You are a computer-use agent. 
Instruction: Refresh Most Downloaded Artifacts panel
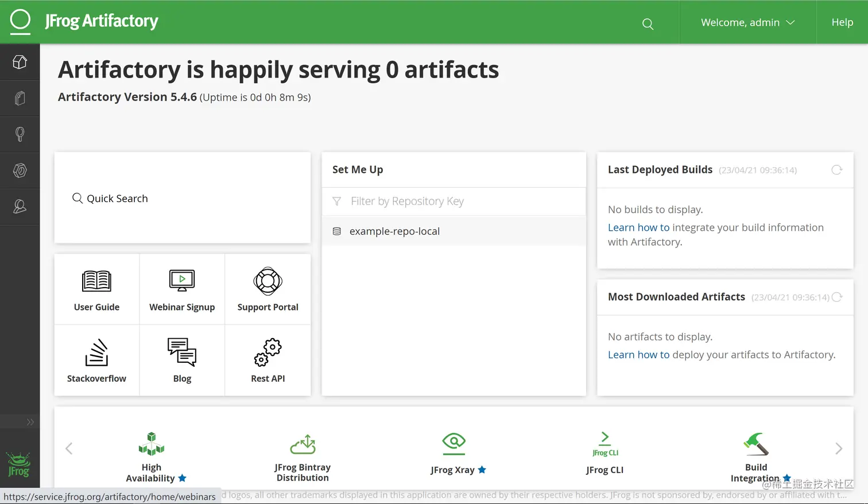[x=836, y=297]
